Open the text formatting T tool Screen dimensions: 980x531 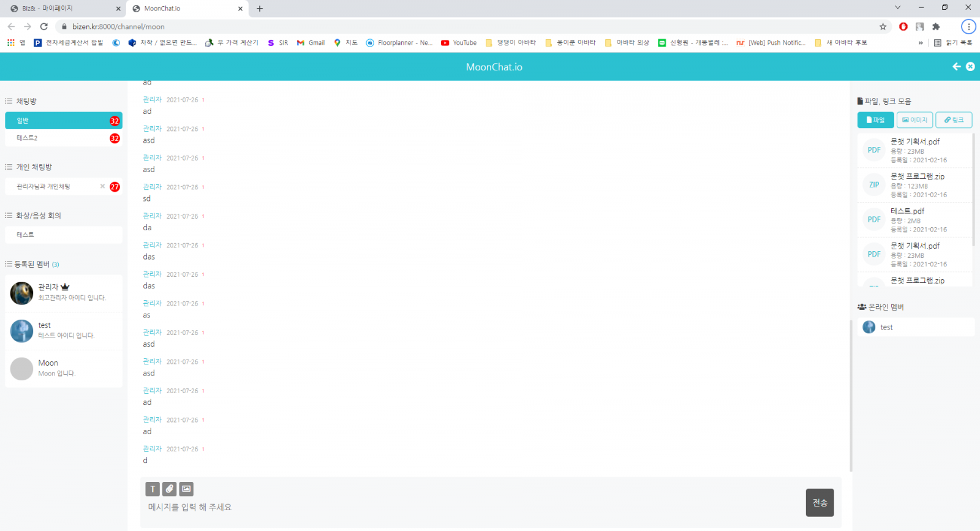(x=153, y=489)
